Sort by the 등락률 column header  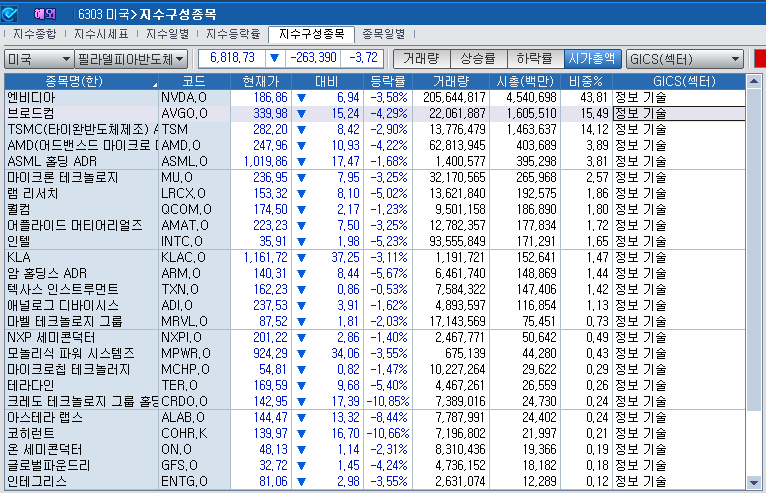pos(388,81)
